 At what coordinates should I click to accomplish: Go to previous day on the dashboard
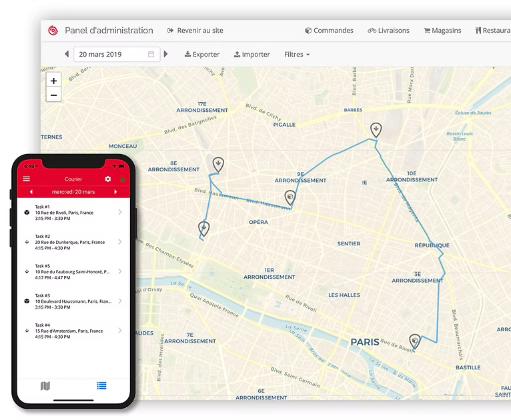pyautogui.click(x=67, y=54)
